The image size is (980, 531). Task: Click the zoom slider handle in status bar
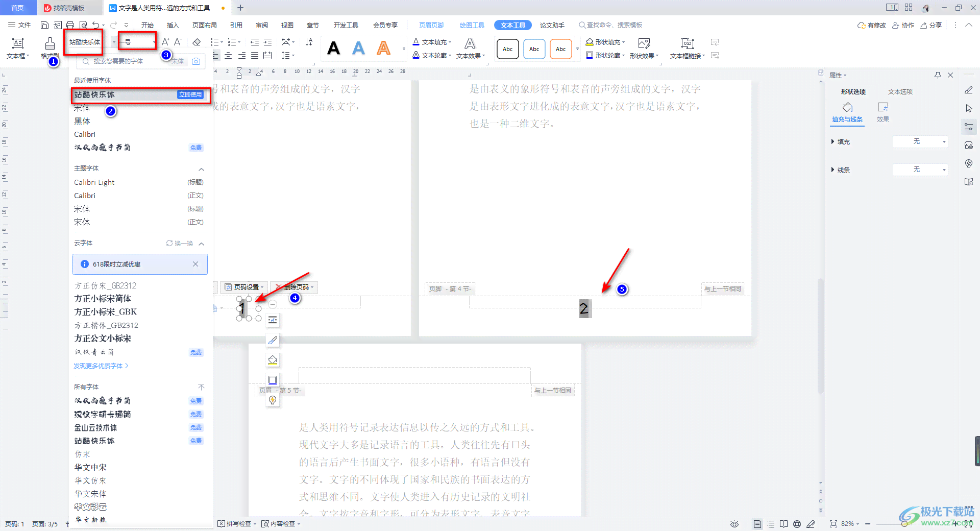click(904, 524)
